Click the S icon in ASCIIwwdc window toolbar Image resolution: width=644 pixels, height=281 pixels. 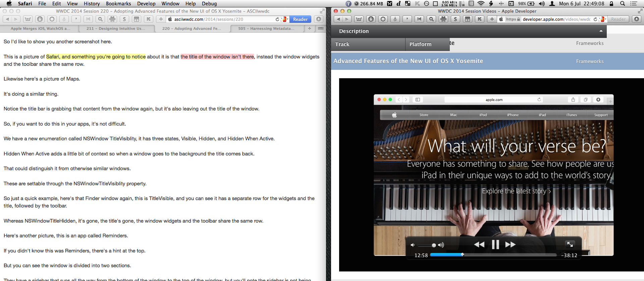point(124,19)
